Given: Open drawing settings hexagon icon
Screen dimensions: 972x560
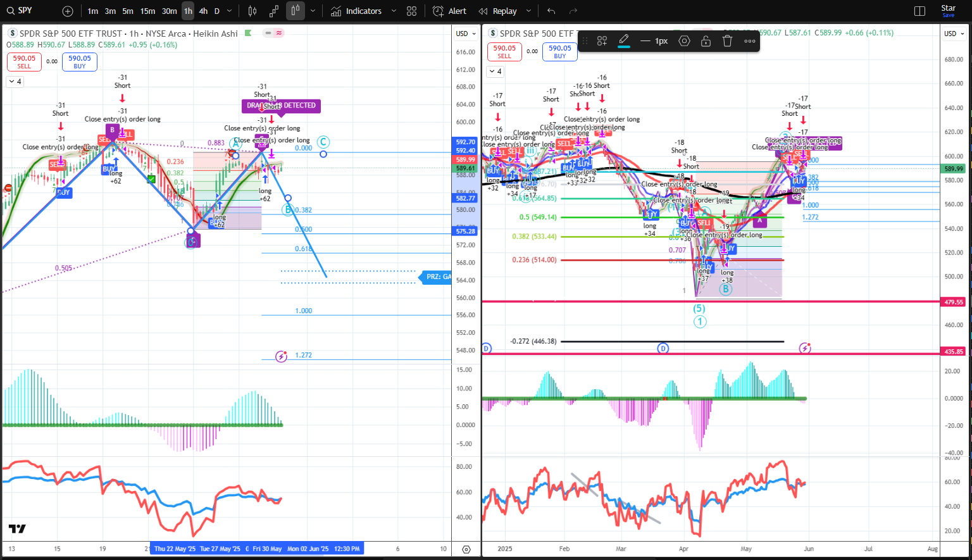Looking at the screenshot, I should pyautogui.click(x=684, y=41).
